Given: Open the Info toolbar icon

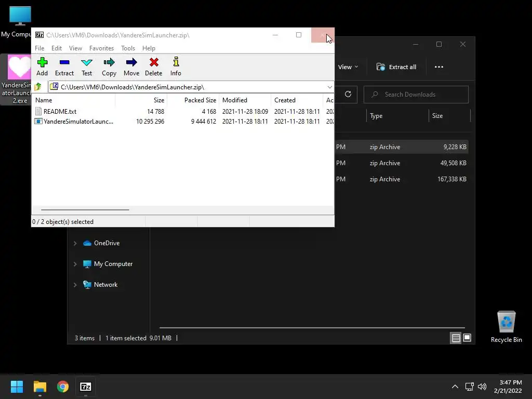Looking at the screenshot, I should click(x=176, y=66).
